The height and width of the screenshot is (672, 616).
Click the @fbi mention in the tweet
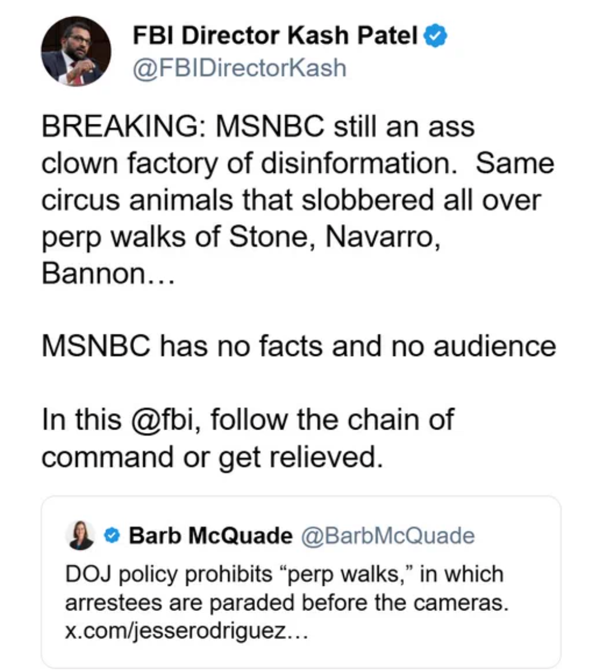tap(165, 420)
